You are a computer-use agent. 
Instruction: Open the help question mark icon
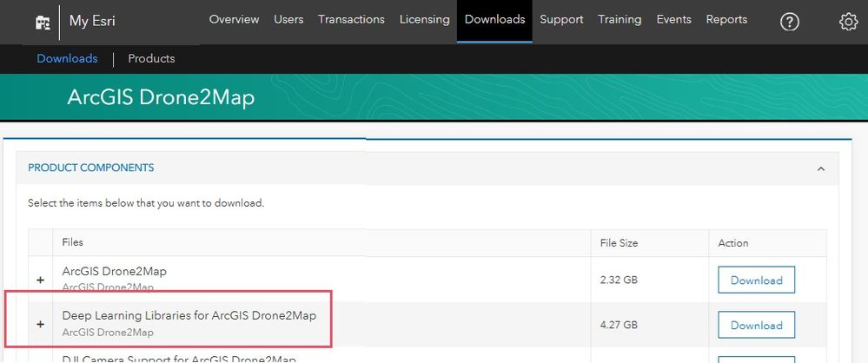[x=790, y=22]
